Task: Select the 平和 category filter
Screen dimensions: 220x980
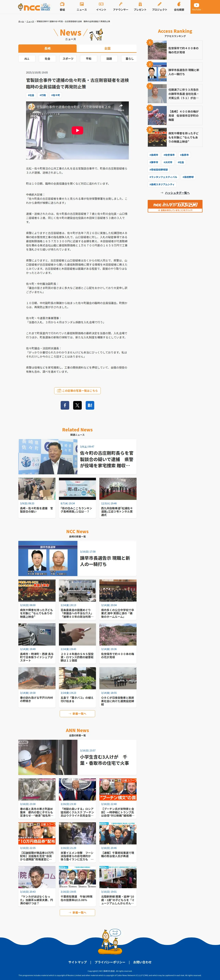Action: (x=89, y=59)
